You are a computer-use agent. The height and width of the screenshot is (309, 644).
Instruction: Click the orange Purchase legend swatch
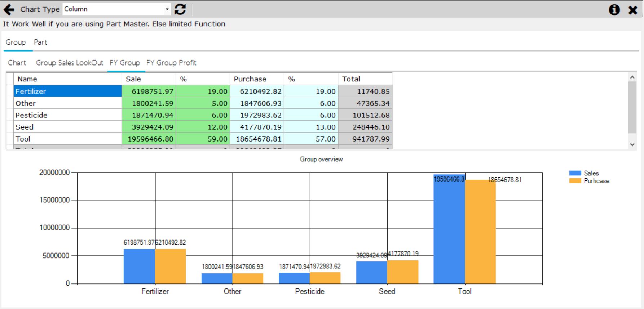click(x=575, y=181)
